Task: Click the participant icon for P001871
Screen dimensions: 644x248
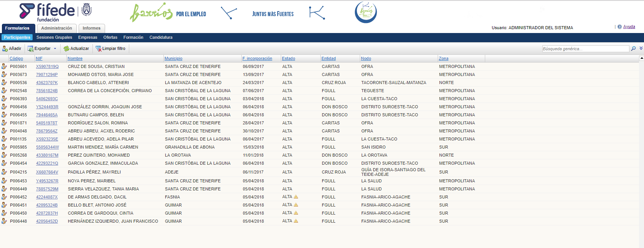Action: [4, 123]
